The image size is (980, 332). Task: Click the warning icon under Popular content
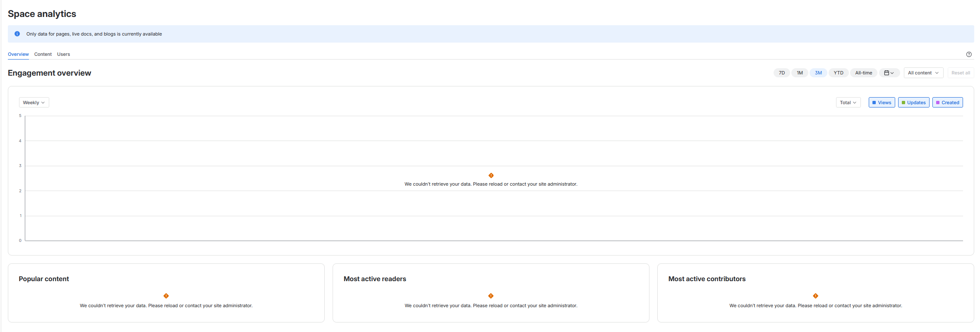[x=166, y=296]
